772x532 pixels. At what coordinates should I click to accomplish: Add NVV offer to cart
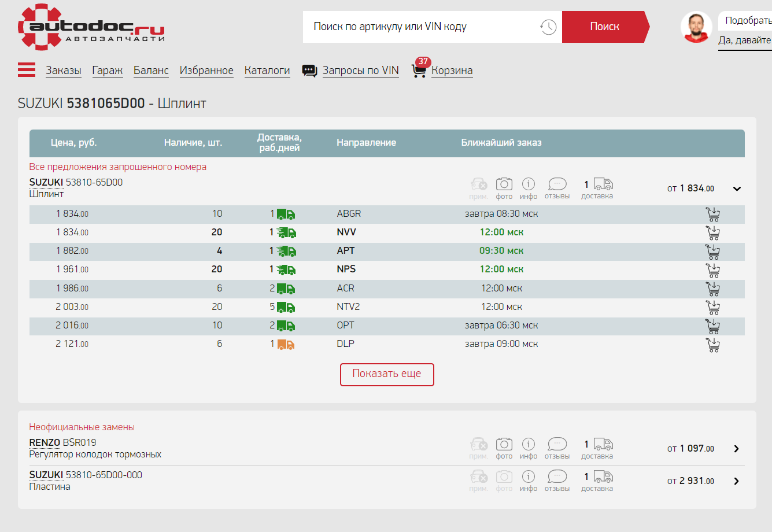click(x=713, y=233)
